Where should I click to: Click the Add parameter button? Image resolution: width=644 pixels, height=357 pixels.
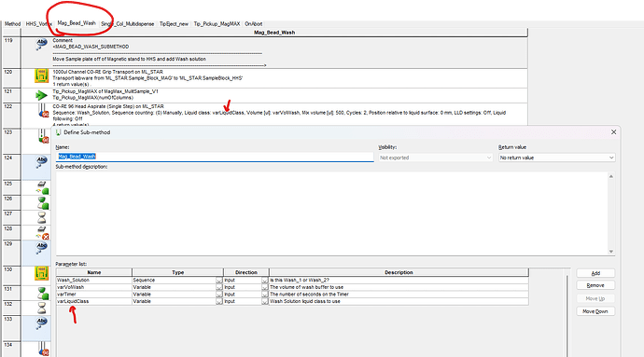pyautogui.click(x=595, y=273)
